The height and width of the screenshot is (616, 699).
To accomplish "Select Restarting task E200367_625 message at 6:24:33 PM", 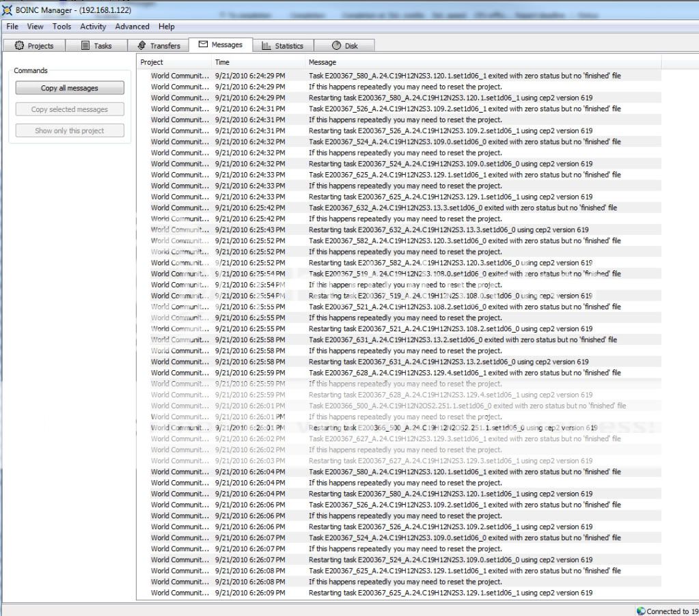I will point(399,197).
